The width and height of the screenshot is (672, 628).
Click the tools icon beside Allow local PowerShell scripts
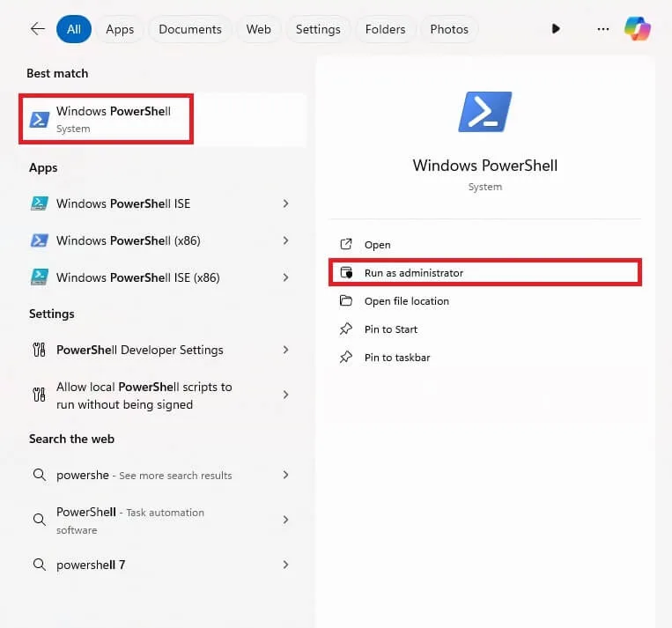click(x=39, y=395)
